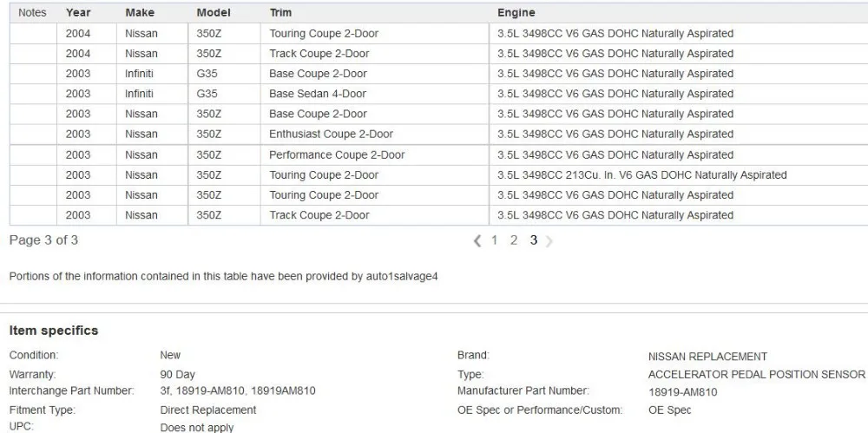Select the 2003 350Z Enthusiast Coupe row

point(438,134)
